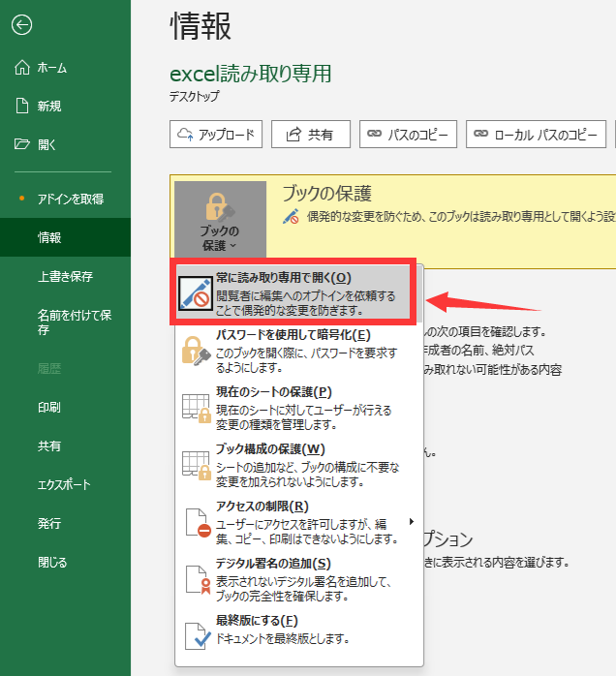This screenshot has width=616, height=676.
Task: Click the デスクトップ location text
Action: (x=195, y=96)
